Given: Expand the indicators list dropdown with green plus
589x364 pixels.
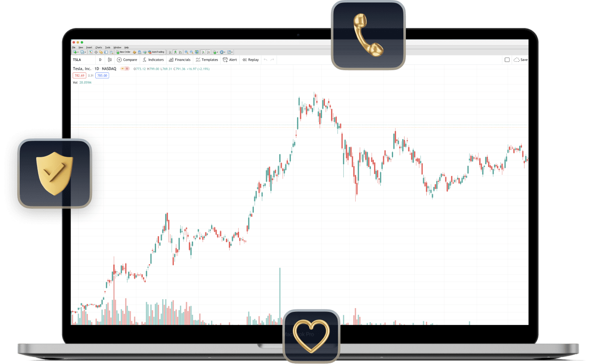Looking at the screenshot, I should click(215, 52).
